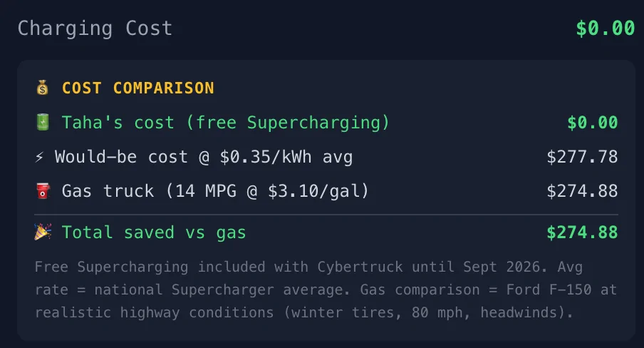The image size is (644, 348).
Task: Click Taha's cost $0.00 amount
Action: [x=592, y=123]
